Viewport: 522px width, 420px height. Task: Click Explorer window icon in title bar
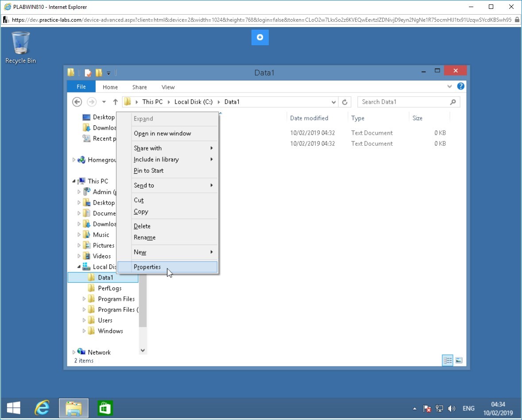[71, 73]
